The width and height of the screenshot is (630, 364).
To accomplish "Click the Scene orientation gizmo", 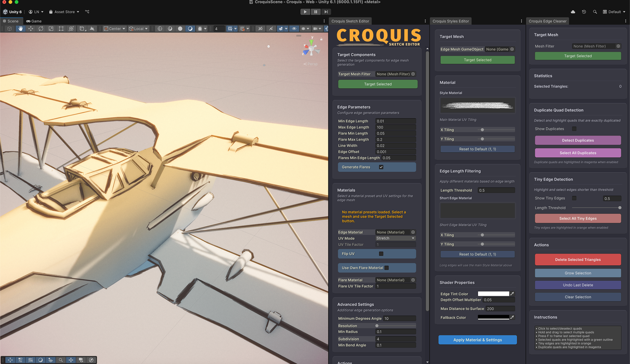I will click(311, 49).
